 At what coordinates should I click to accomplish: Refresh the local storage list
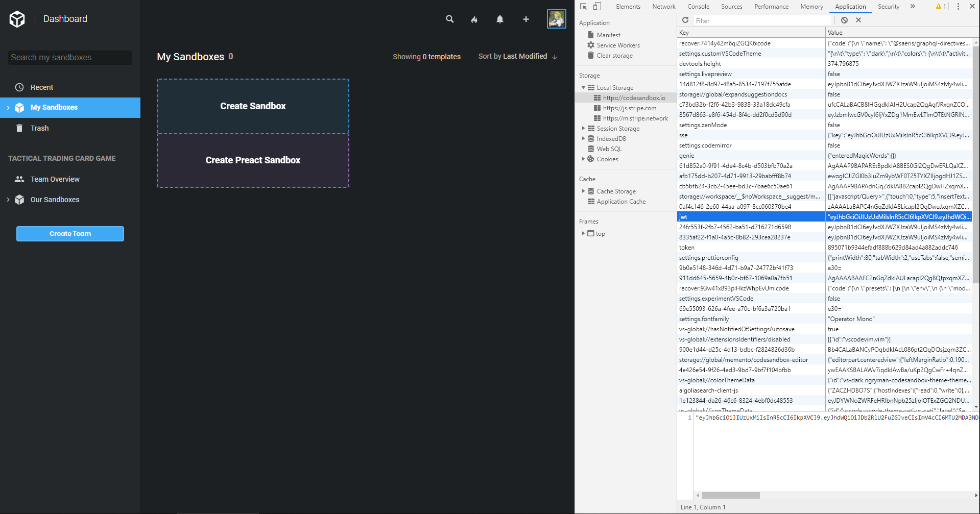pos(686,20)
